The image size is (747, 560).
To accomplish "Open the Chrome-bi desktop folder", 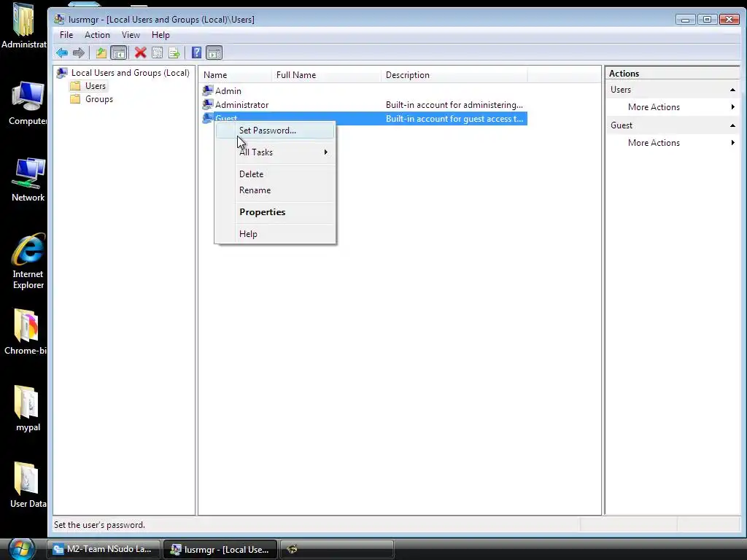I will click(x=26, y=332).
